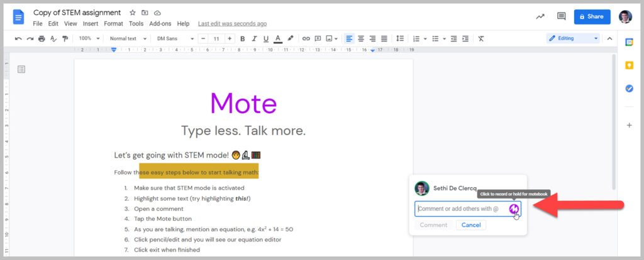Open Google Calendar side panel
Screen dimensions: 644x260
click(629, 42)
